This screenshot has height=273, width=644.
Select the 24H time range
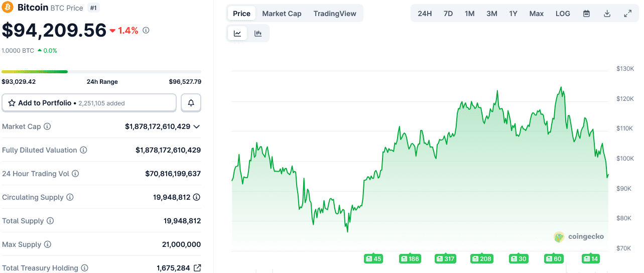[425, 14]
